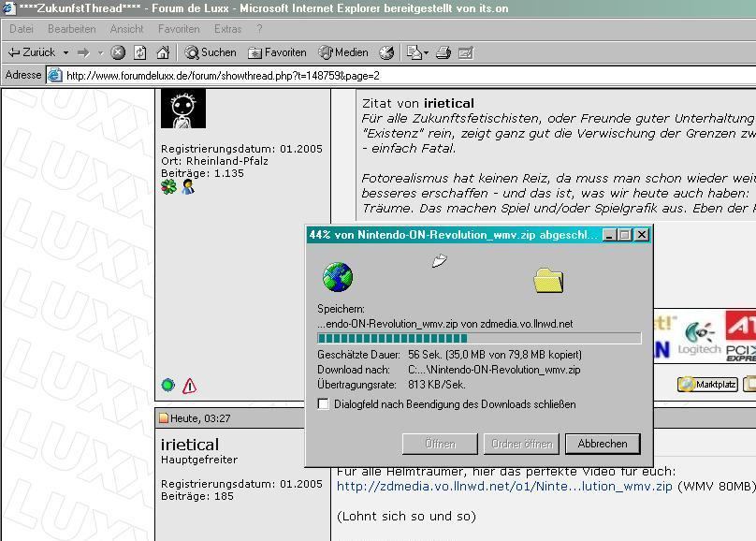The width and height of the screenshot is (756, 541).
Task: Open the Favoriten menu
Action: [x=179, y=29]
